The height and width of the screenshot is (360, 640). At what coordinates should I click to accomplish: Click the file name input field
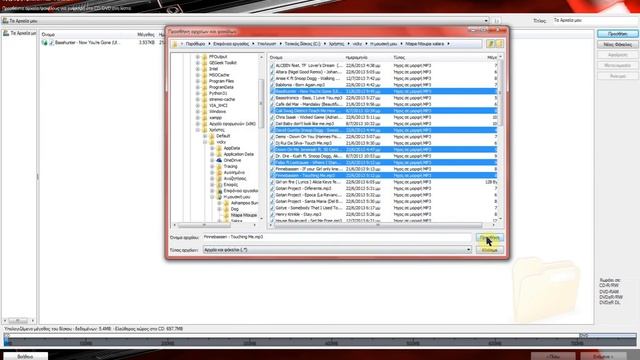(337, 237)
